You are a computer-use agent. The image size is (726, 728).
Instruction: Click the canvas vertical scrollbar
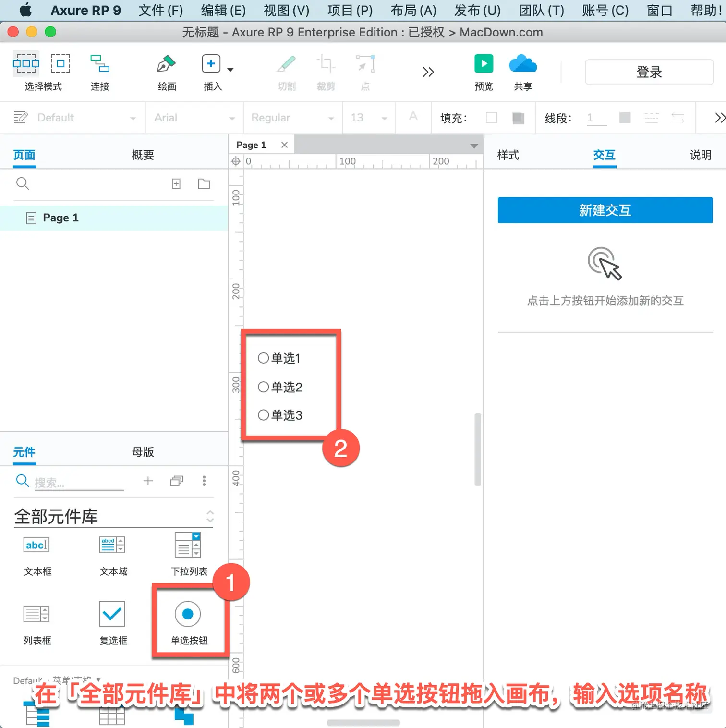coord(478,449)
